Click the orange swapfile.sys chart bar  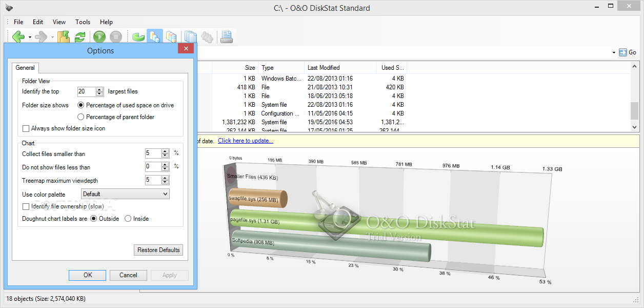pyautogui.click(x=258, y=198)
